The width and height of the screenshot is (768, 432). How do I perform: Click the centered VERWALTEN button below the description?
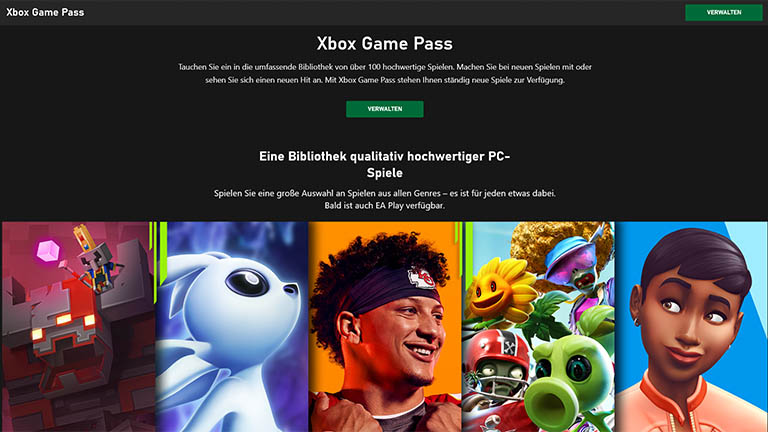(x=384, y=109)
